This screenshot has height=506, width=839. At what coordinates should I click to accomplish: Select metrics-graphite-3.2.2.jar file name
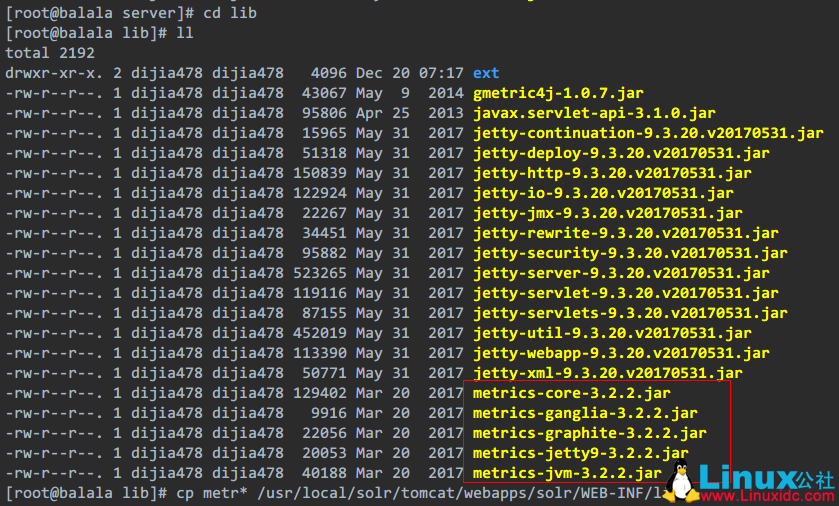click(590, 433)
